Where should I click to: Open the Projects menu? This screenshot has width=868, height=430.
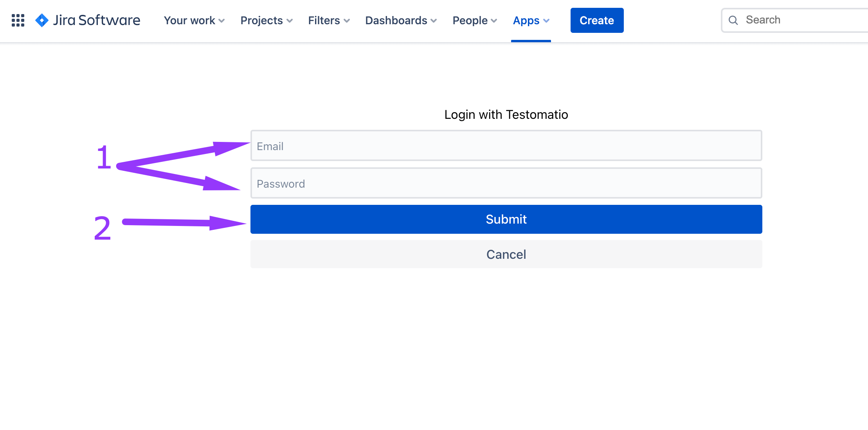coord(261,20)
